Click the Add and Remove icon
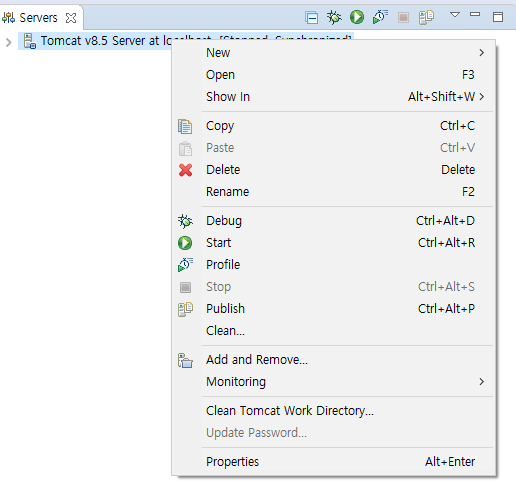The width and height of the screenshot is (516, 494). click(185, 360)
